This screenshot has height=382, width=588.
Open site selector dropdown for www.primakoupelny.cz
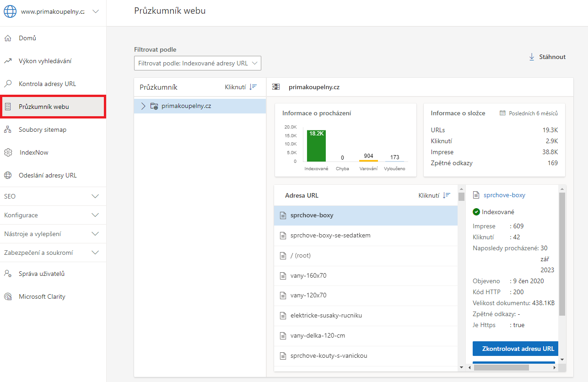pyautogui.click(x=96, y=12)
